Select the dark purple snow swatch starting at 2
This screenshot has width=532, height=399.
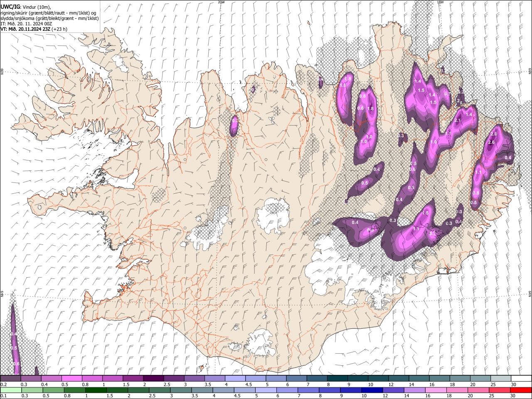153,378
